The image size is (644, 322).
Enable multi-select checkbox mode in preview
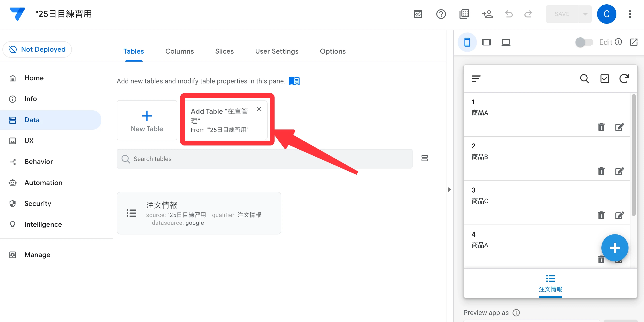coord(605,79)
